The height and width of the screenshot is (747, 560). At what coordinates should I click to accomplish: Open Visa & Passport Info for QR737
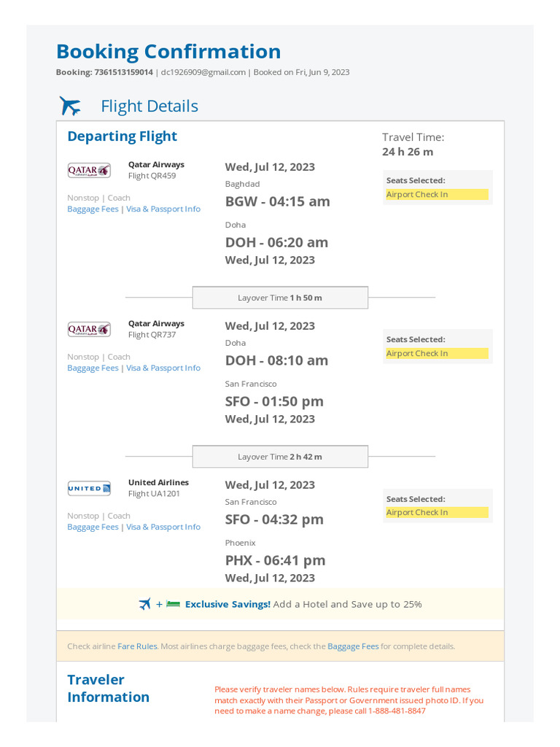pos(163,368)
